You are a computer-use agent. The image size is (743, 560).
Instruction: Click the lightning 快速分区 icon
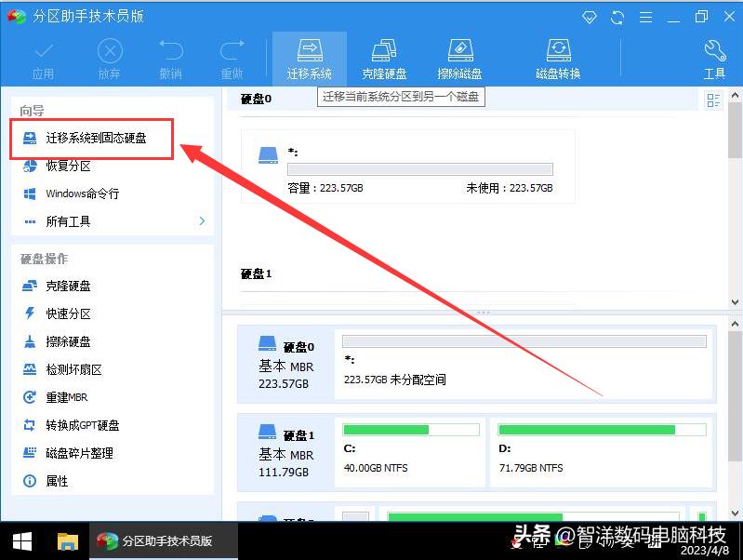pyautogui.click(x=30, y=313)
